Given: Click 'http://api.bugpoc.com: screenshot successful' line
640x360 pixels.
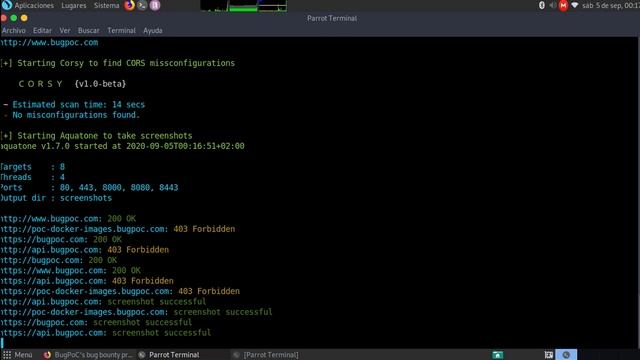Looking at the screenshot, I should 103,302.
